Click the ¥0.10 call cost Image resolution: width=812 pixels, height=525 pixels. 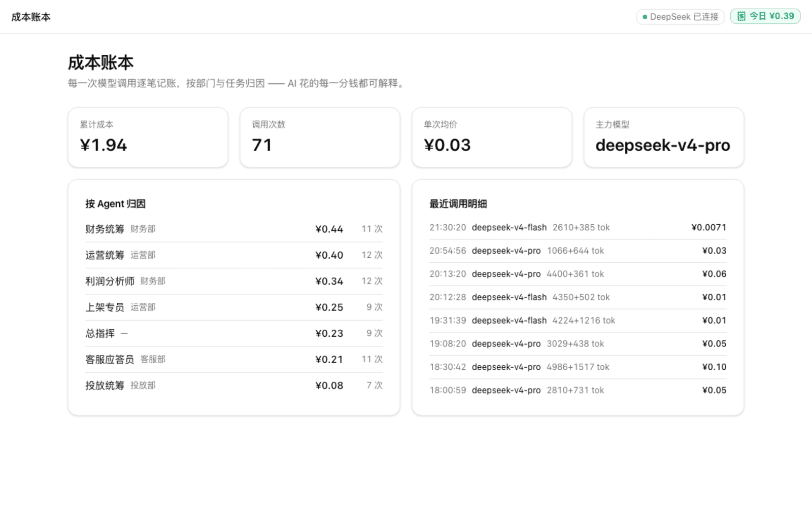click(x=714, y=367)
